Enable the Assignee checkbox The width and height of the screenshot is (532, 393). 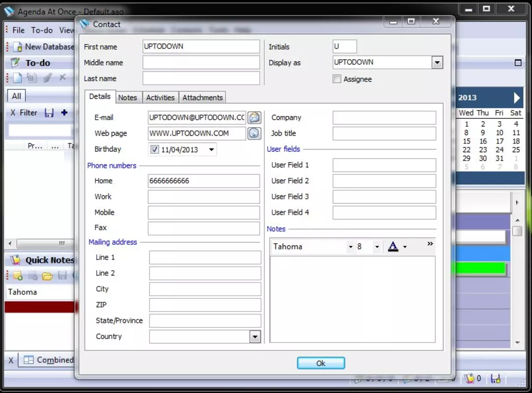click(x=337, y=79)
